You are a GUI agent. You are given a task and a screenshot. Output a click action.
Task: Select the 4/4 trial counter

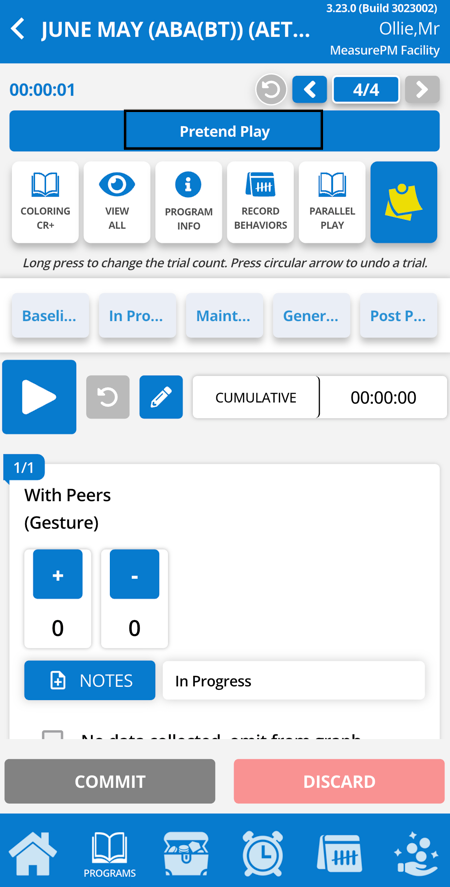tap(366, 90)
